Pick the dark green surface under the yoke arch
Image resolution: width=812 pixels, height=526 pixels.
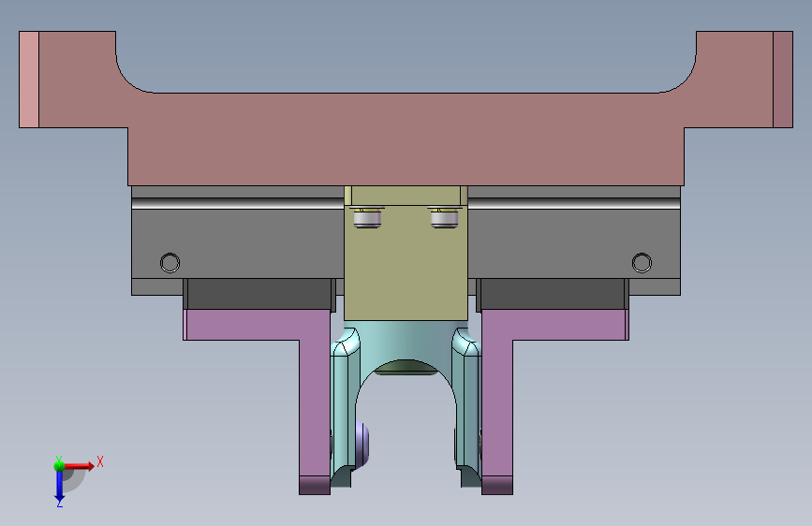[406, 368]
